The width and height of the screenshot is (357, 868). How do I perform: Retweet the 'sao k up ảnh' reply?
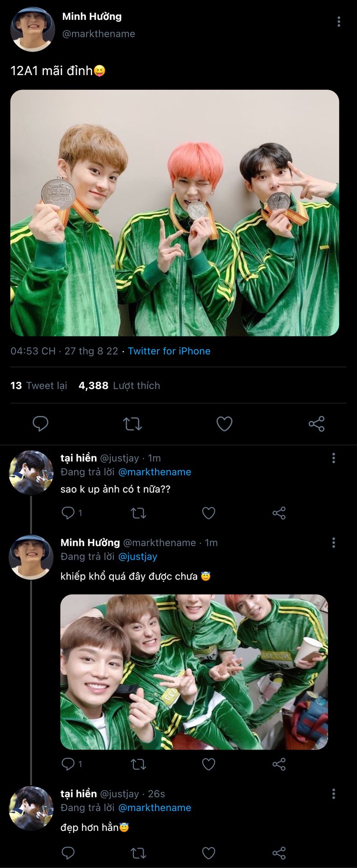(x=138, y=513)
